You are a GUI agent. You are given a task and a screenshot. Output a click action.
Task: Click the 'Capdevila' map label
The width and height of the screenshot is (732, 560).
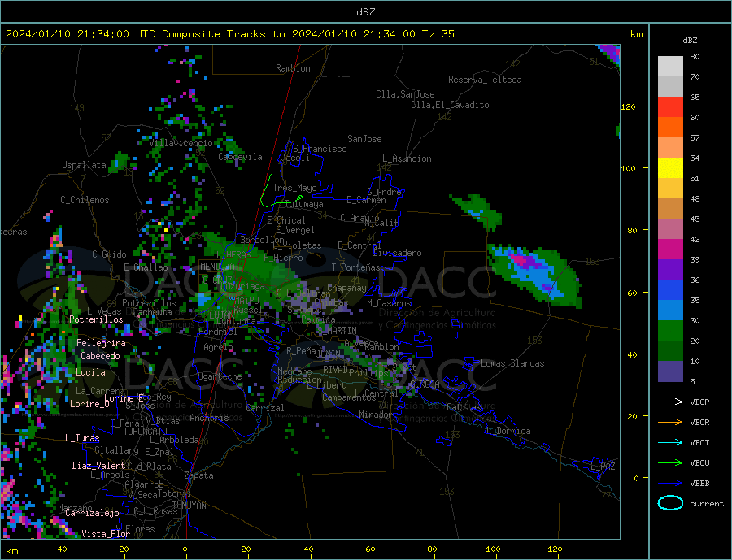[x=240, y=157]
